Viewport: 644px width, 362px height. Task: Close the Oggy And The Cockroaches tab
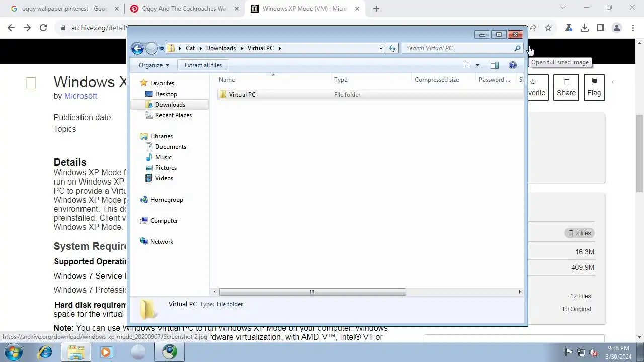tap(237, 9)
